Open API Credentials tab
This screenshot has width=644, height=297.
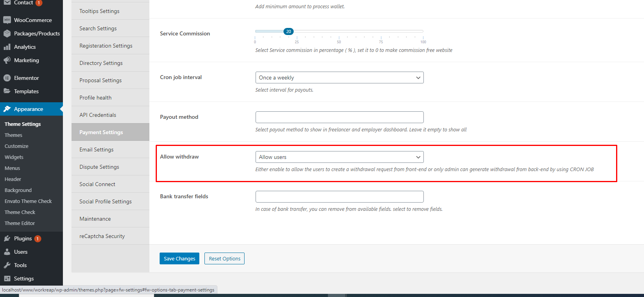tap(110, 115)
